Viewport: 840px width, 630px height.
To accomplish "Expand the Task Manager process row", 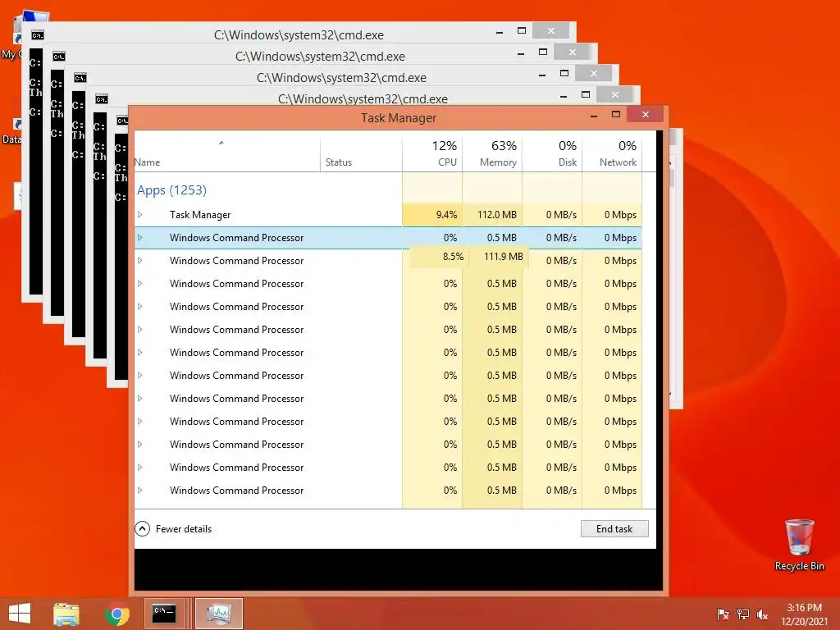I will 139,215.
